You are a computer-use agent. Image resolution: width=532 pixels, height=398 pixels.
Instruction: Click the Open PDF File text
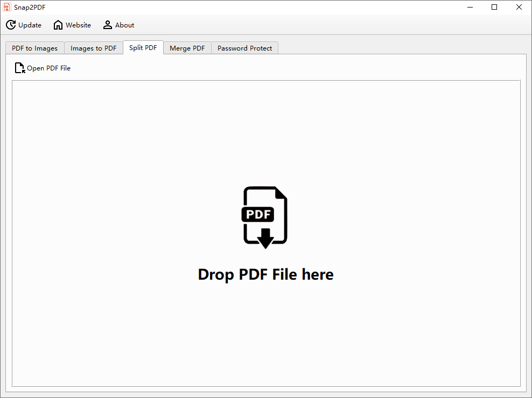point(49,68)
